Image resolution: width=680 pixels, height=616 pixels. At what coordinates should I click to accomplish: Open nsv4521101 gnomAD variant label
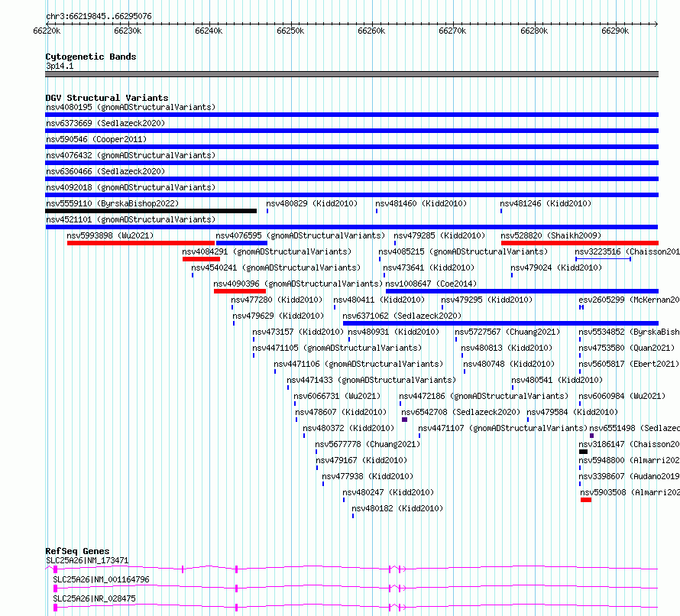131,219
